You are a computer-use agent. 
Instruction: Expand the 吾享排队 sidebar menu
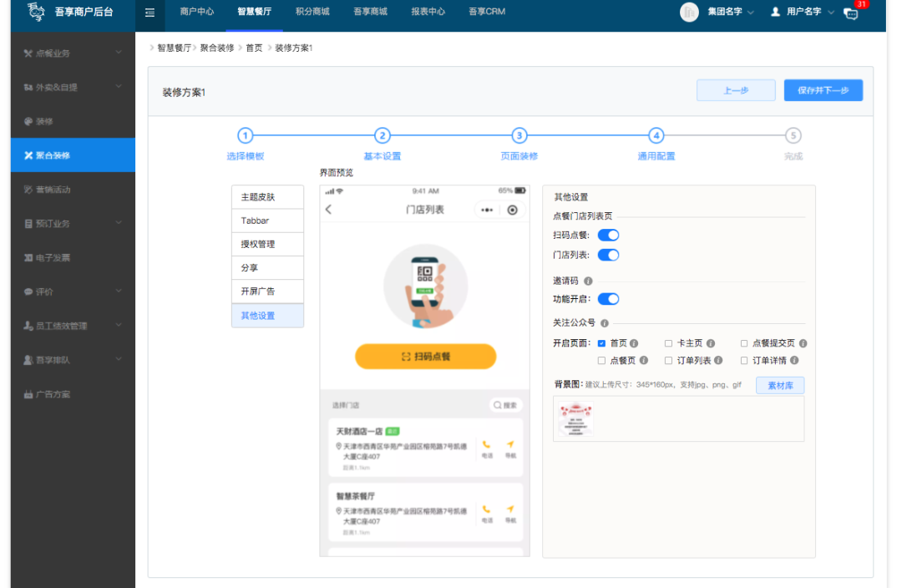coord(73,360)
